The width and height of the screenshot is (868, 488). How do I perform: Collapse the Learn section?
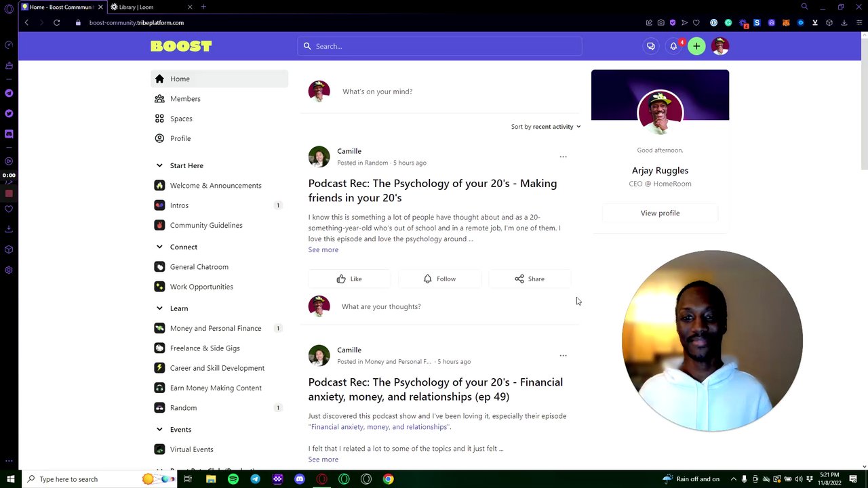click(x=159, y=308)
